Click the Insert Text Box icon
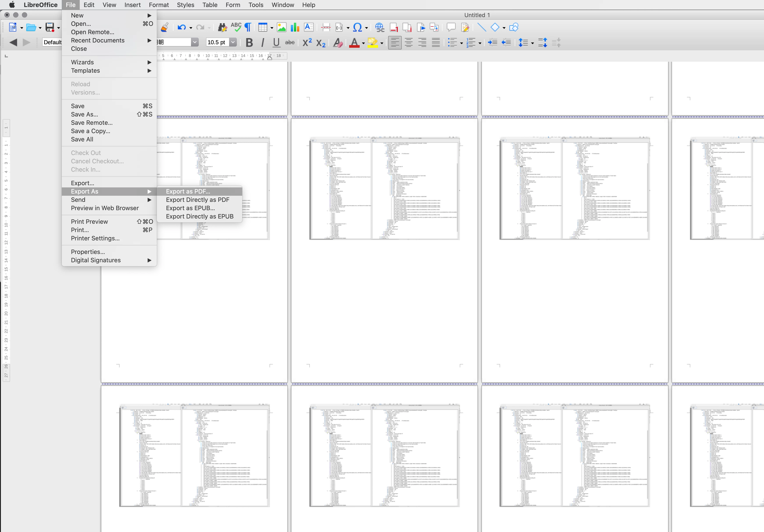This screenshot has width=764, height=532. (x=309, y=27)
